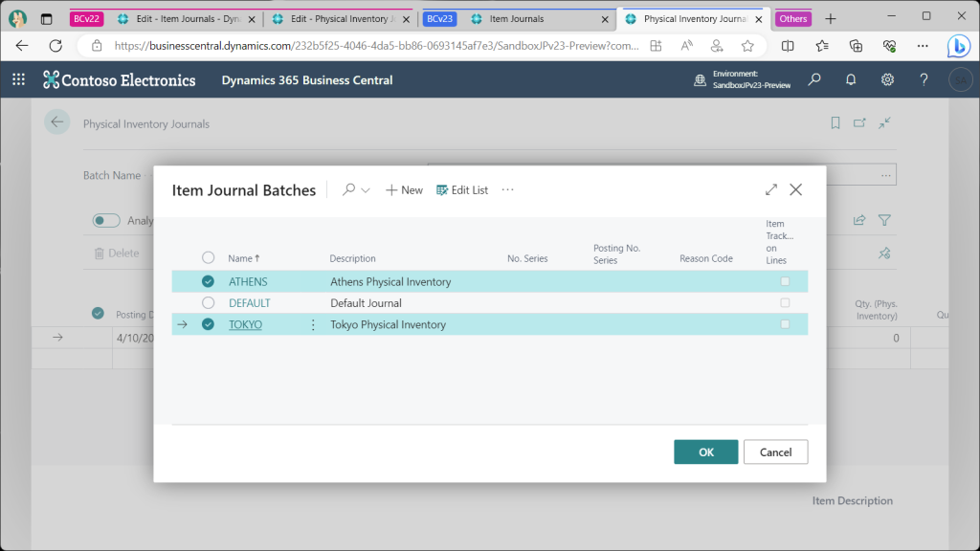Add this page to browser favorites

[747, 46]
